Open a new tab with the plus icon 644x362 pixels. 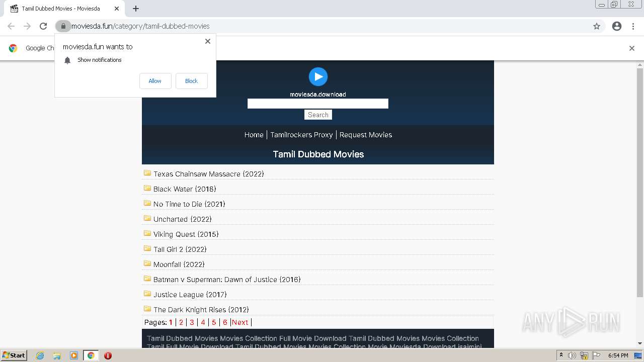pyautogui.click(x=136, y=9)
